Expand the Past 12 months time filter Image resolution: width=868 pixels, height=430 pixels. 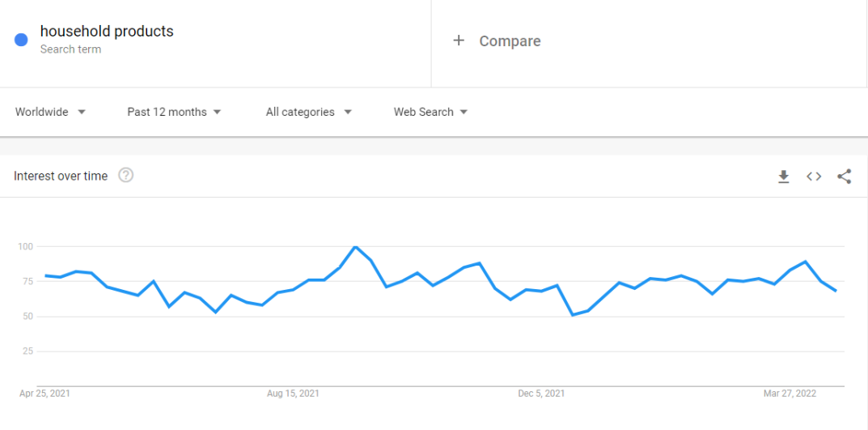coord(174,112)
